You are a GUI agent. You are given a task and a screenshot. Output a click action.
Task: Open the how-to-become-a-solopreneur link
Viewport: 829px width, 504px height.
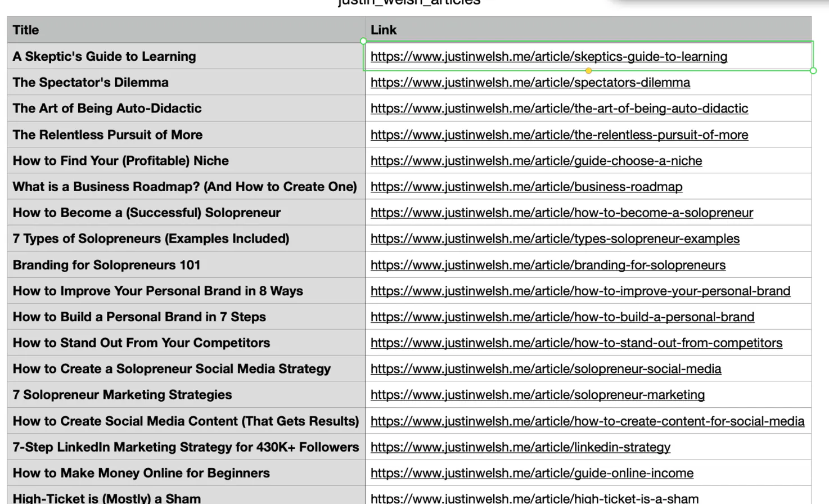pos(562,213)
